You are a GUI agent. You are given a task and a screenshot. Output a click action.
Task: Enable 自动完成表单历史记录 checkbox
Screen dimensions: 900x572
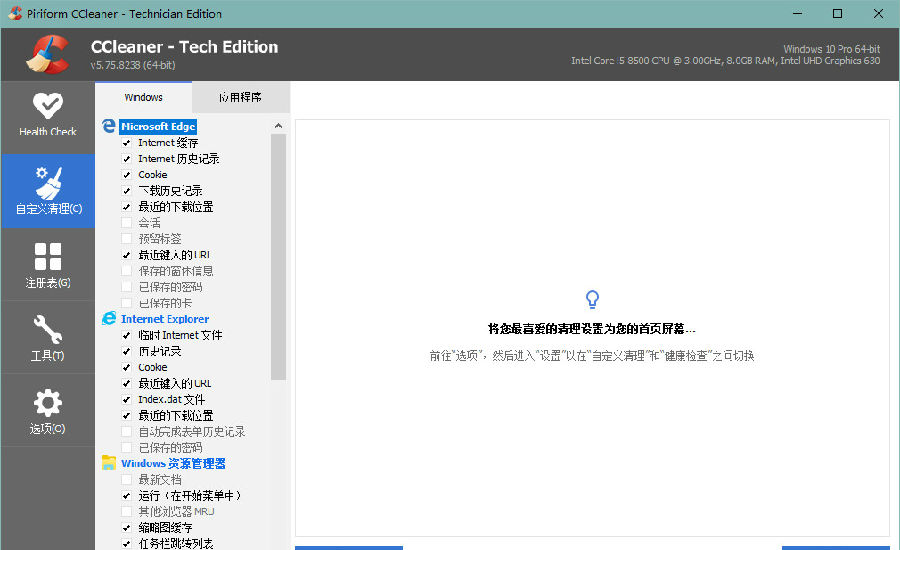coord(126,431)
